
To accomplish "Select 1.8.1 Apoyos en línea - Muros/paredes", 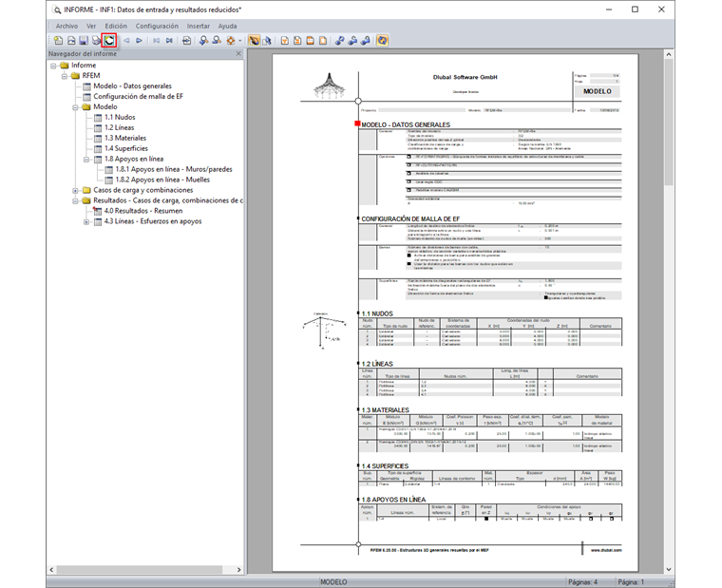I will [174, 169].
